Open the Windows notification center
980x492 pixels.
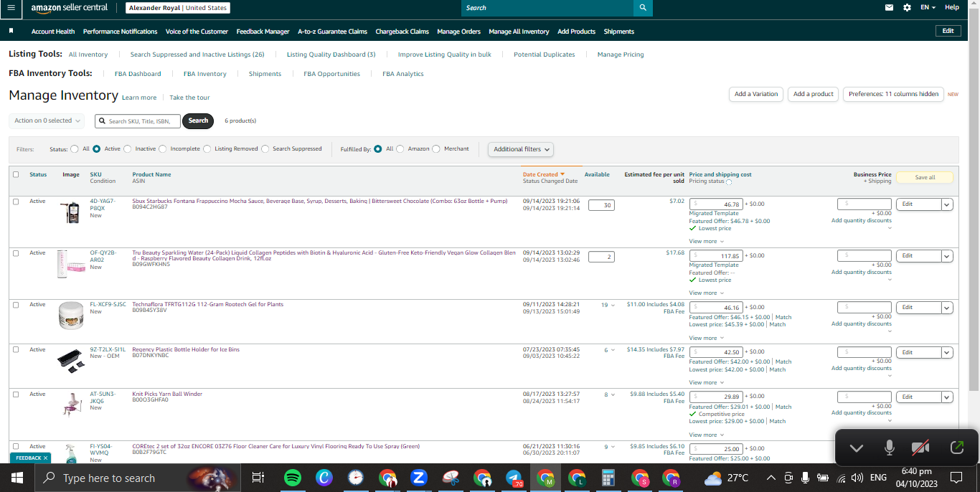[x=956, y=478]
